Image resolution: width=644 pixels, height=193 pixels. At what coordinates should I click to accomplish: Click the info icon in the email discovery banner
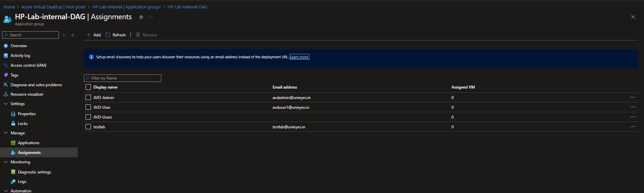[91, 57]
